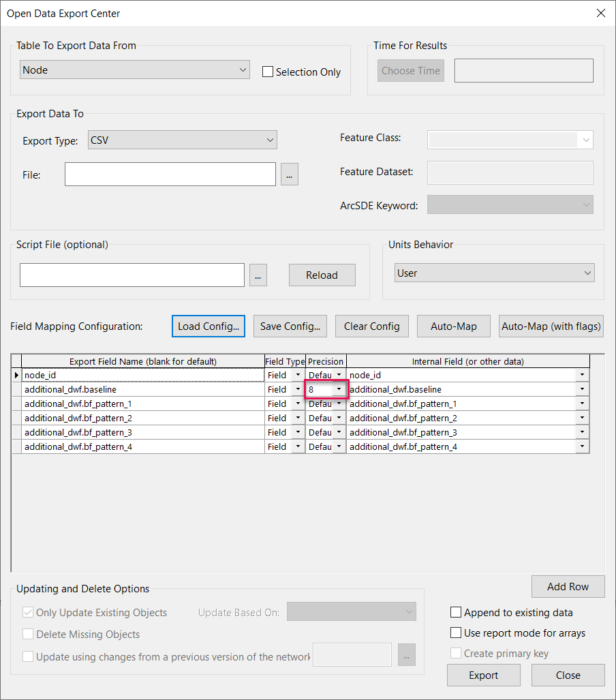Check Delete Missing Objects
616x700 pixels.
click(27, 634)
